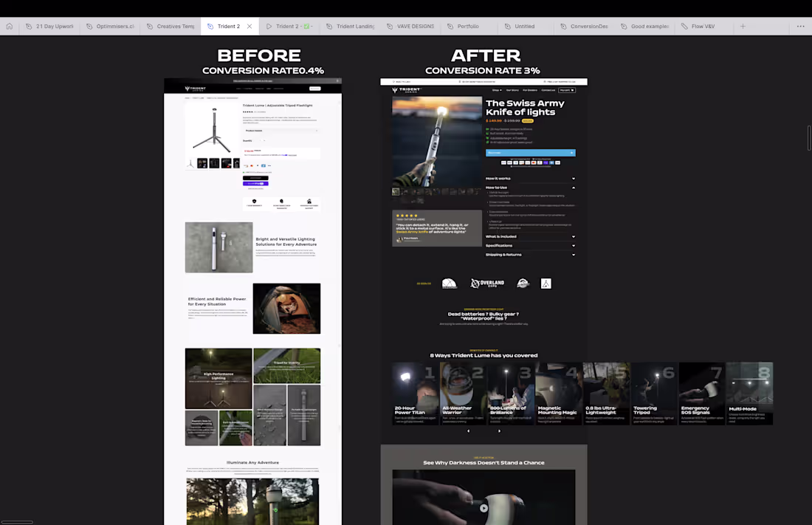
Task: Open a new tab with the plus icon
Action: click(743, 26)
